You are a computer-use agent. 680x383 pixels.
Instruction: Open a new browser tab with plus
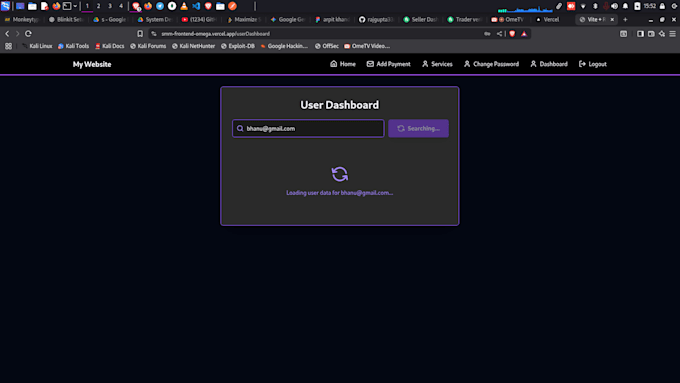pyautogui.click(x=625, y=20)
